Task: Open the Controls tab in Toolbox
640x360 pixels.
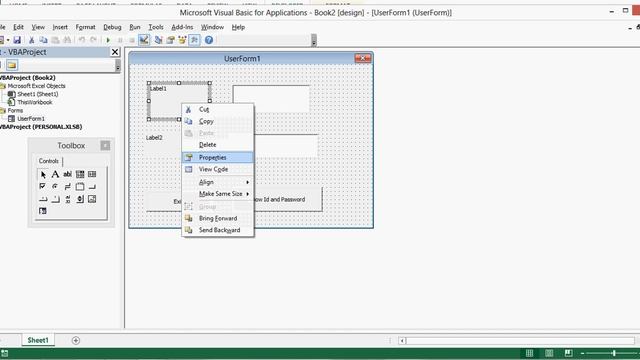Action: pos(49,161)
